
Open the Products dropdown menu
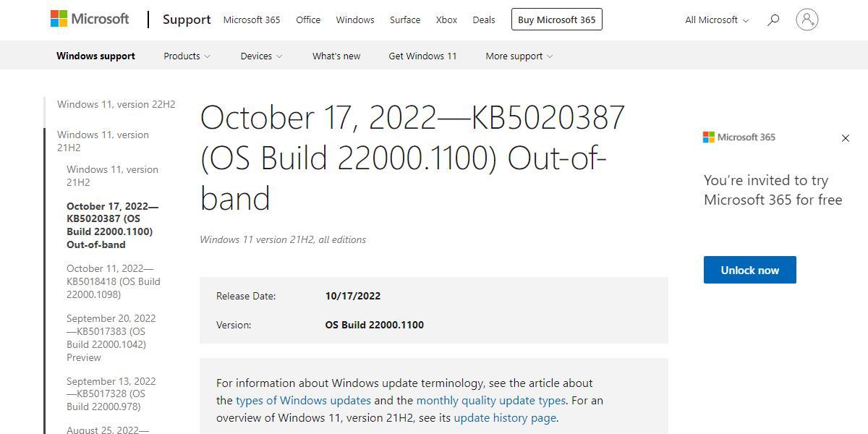tap(187, 56)
